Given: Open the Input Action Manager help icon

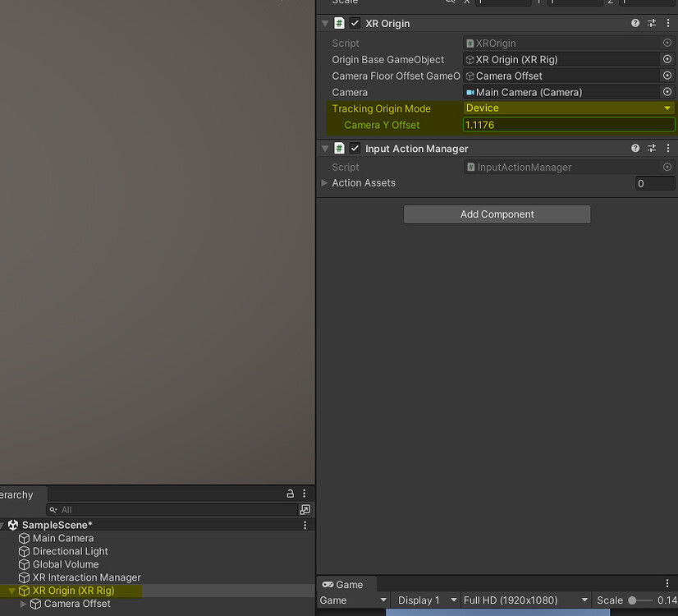Looking at the screenshot, I should point(634,148).
